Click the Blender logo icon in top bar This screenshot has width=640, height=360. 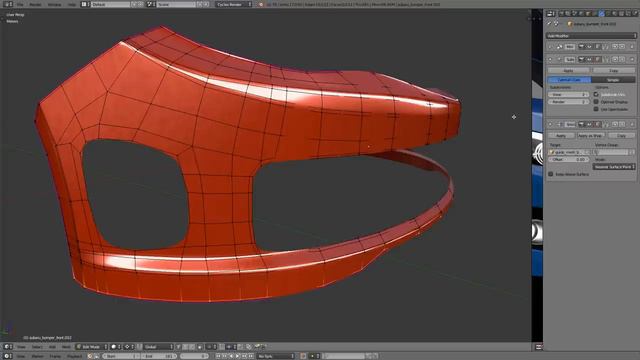tap(261, 4)
